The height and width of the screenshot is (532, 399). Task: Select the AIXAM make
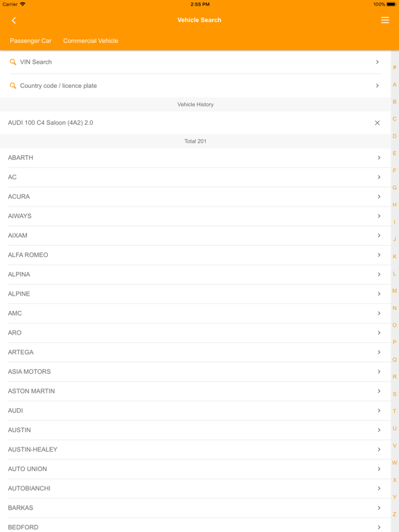pos(195,236)
